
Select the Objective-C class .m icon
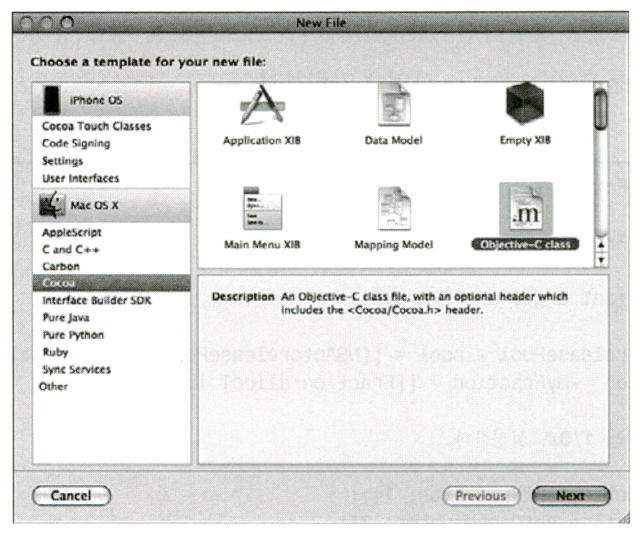point(526,209)
